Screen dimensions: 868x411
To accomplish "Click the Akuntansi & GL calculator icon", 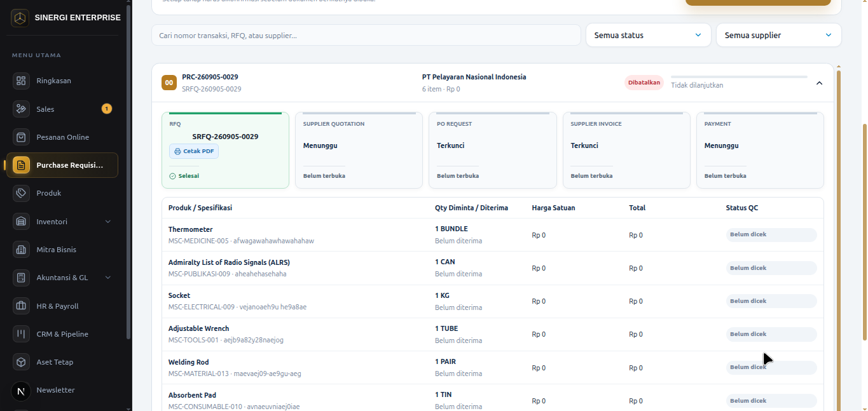I will tap(21, 278).
